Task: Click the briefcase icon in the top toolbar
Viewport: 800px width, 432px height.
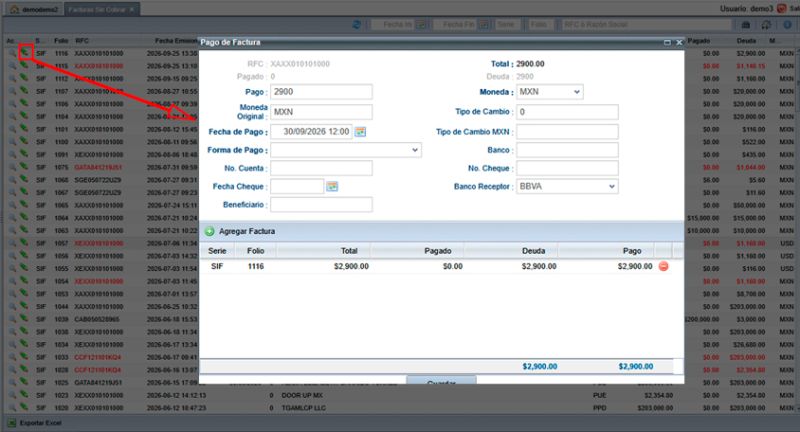Action: (x=745, y=24)
